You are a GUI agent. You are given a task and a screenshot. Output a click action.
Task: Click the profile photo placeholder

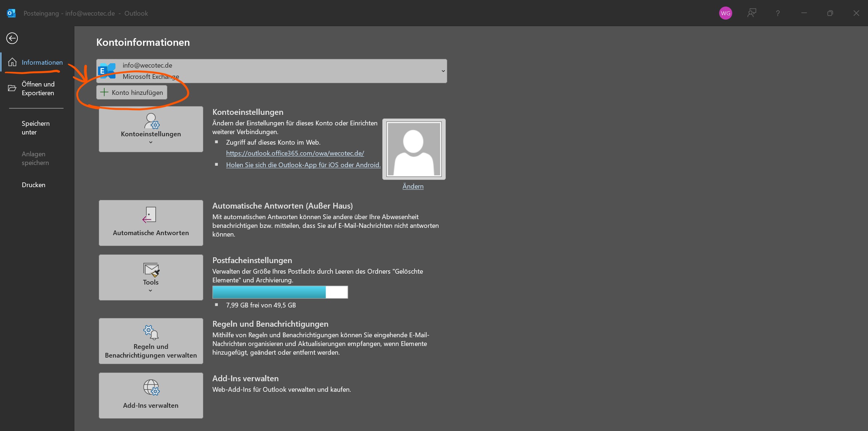[x=414, y=149]
